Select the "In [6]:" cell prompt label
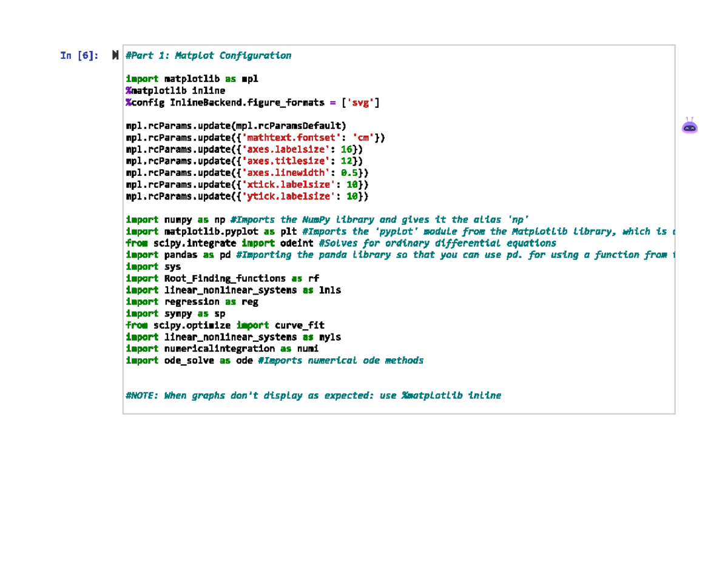The height and width of the screenshot is (562, 728). pyautogui.click(x=79, y=55)
